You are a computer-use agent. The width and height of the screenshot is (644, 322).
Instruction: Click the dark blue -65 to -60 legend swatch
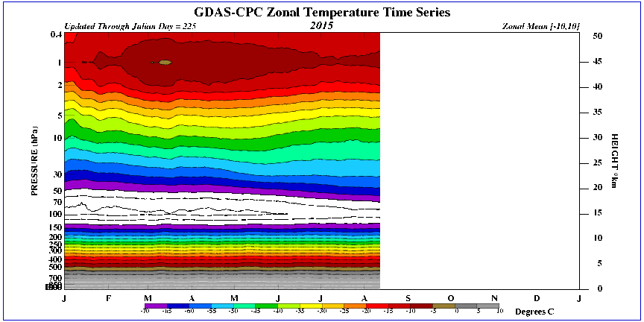[x=178, y=306]
